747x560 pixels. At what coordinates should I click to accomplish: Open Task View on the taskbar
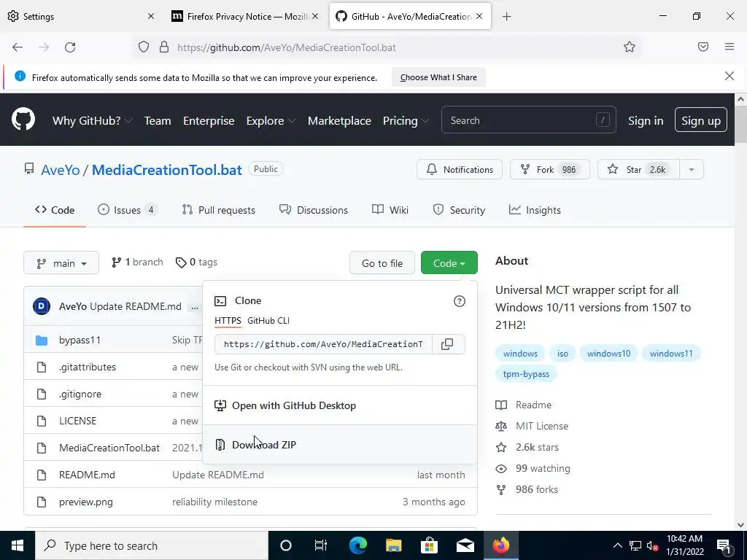(x=321, y=545)
